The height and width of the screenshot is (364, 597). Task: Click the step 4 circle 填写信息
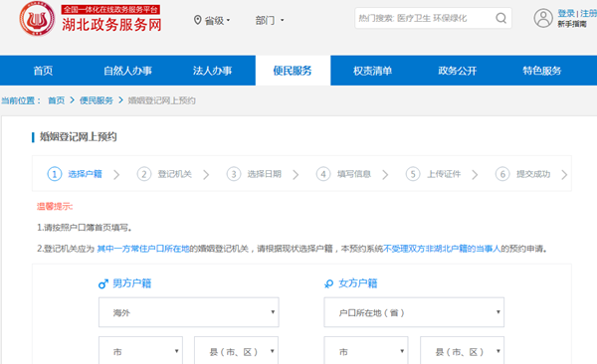[323, 174]
